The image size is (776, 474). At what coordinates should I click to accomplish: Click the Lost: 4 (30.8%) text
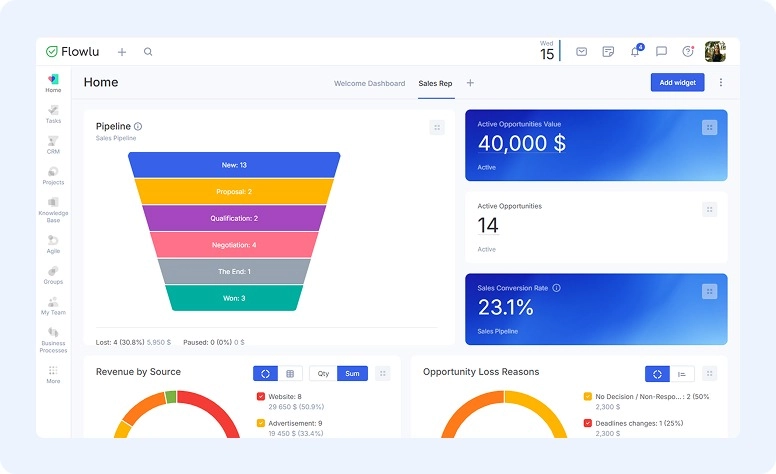120,342
